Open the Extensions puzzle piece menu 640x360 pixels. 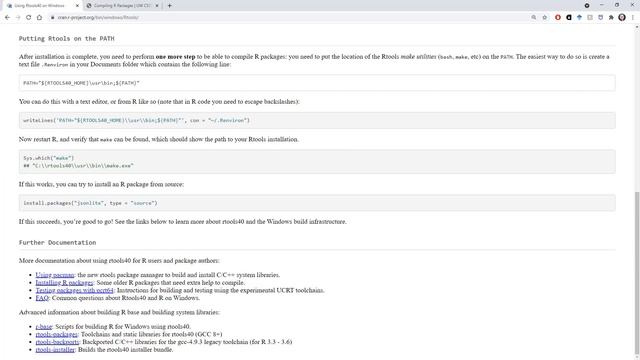click(x=611, y=18)
